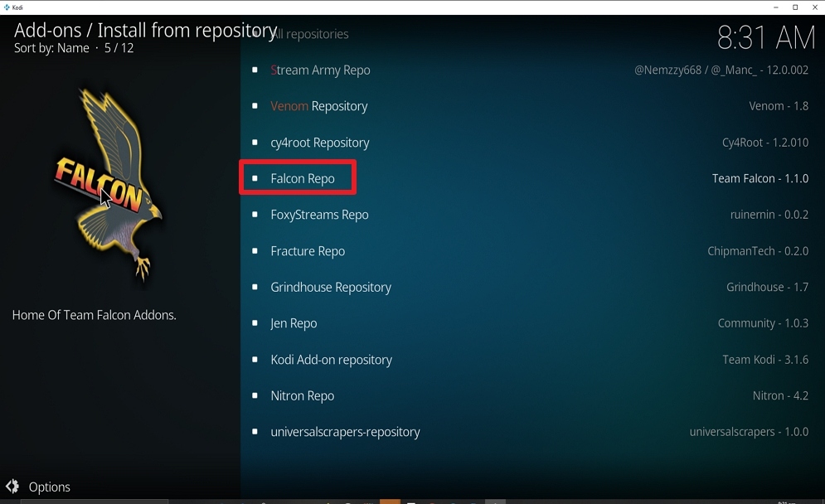Click the Kodi icon in title bar
The image size is (825, 504).
coord(7,7)
